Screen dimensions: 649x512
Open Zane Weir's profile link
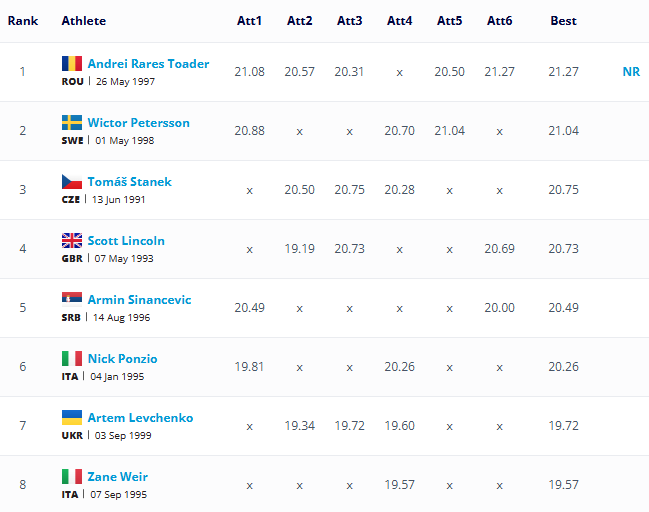117,477
